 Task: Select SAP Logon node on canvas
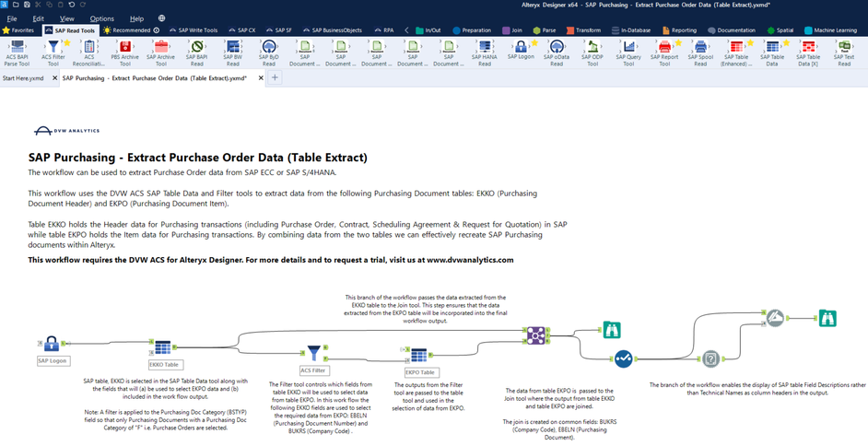pos(52,344)
